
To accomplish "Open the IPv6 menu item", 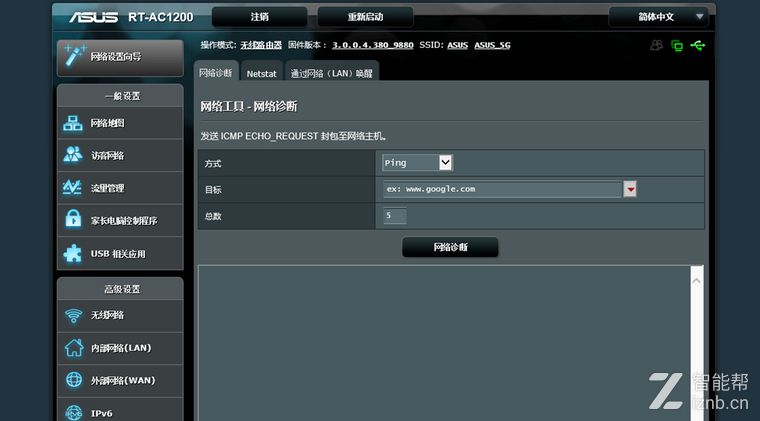I will [x=120, y=411].
